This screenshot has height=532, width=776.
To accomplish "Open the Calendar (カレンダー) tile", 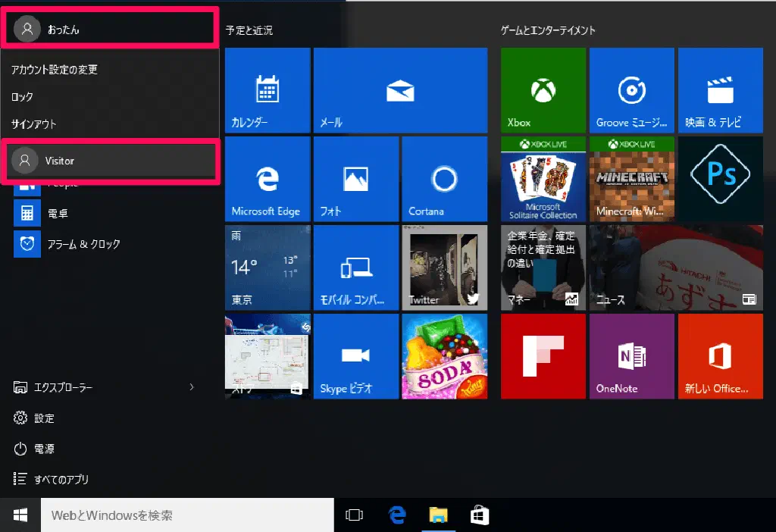I will [x=268, y=90].
